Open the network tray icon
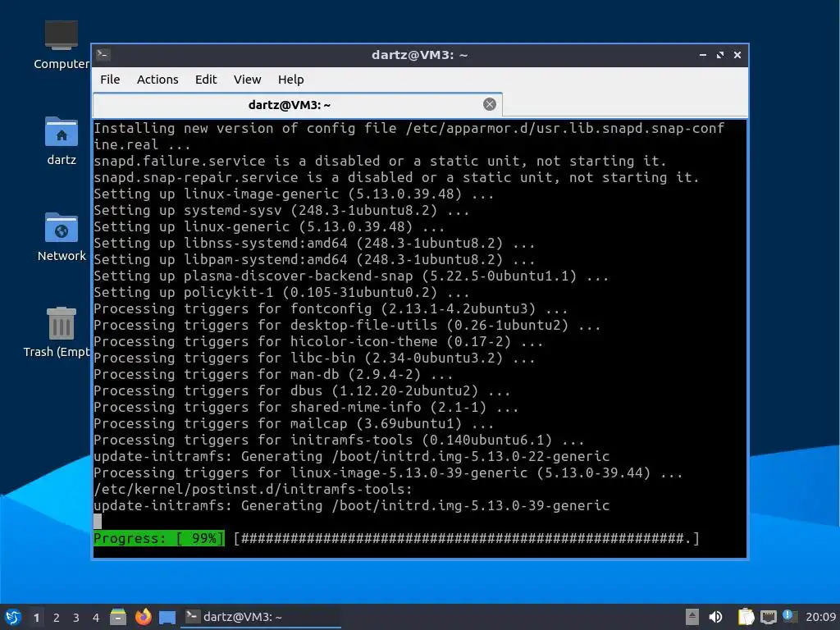The image size is (840, 630). pyautogui.click(x=768, y=617)
